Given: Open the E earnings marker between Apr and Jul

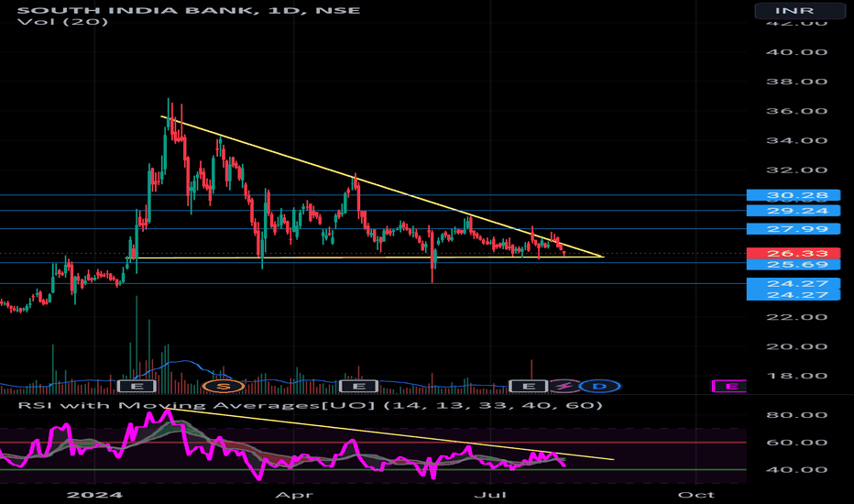Looking at the screenshot, I should [x=358, y=387].
